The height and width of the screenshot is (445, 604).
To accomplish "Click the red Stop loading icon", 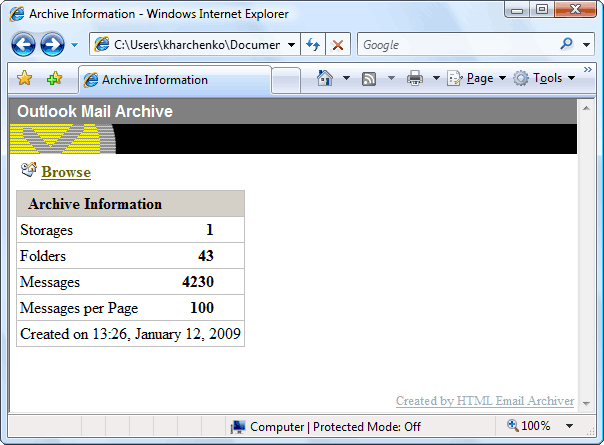I will [x=338, y=45].
